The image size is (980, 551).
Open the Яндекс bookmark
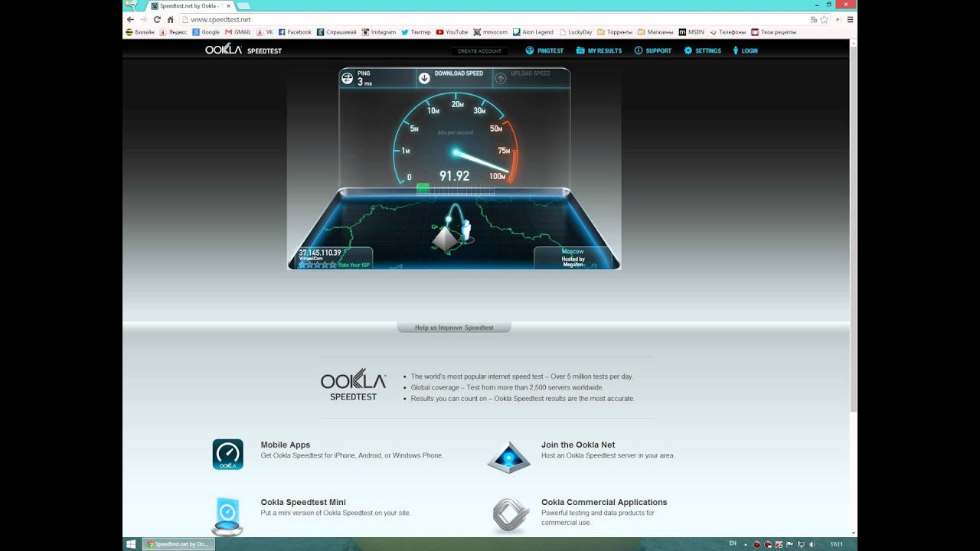point(174,32)
